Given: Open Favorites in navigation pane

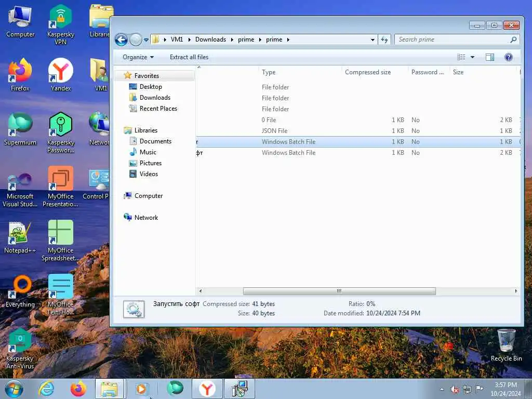Looking at the screenshot, I should [147, 76].
